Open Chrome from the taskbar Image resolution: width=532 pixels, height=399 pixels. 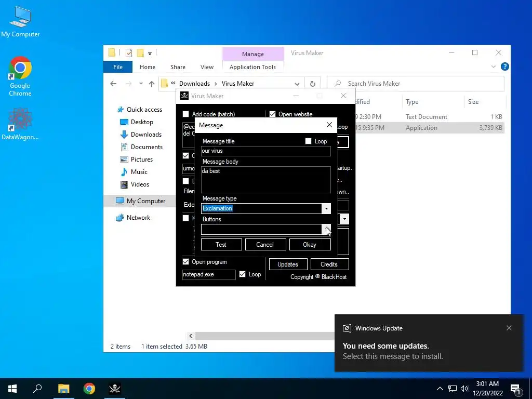[x=89, y=389]
